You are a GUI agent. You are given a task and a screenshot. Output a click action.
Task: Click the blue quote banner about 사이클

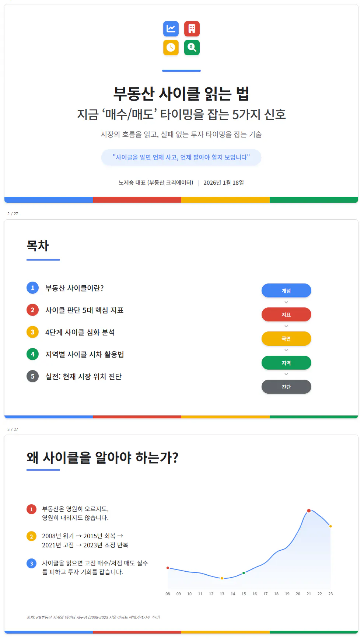[181, 157]
